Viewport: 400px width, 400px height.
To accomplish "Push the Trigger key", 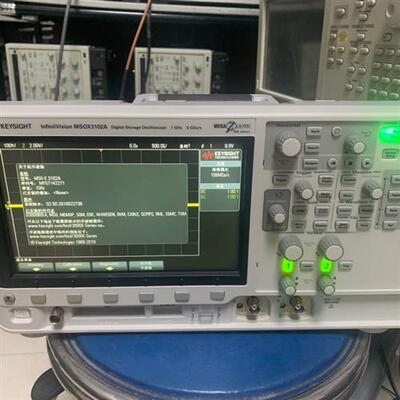I will [280, 180].
